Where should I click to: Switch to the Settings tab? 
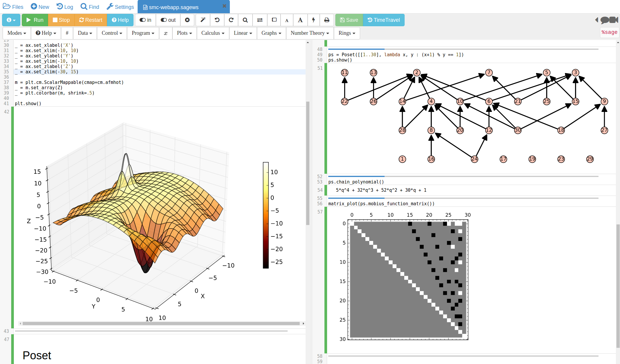pyautogui.click(x=120, y=7)
